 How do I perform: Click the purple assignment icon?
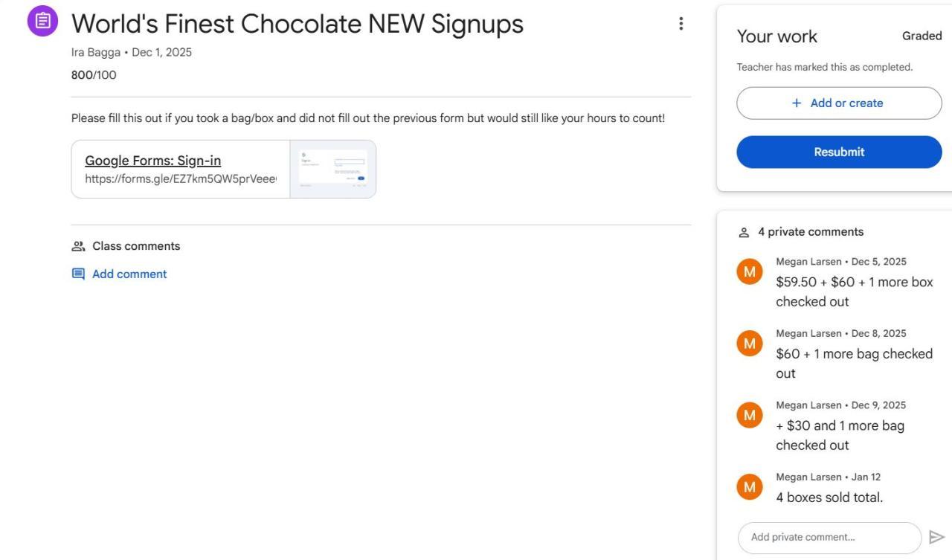point(42,21)
